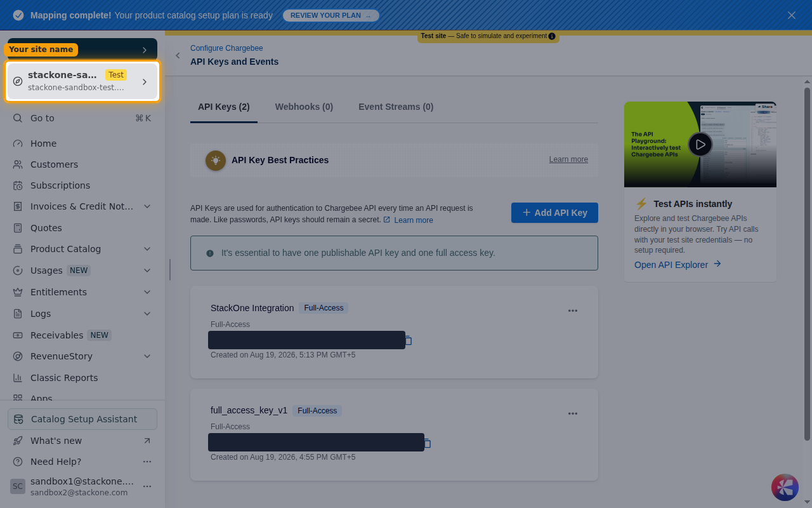The height and width of the screenshot is (508, 812).
Task: Click the Customers people icon
Action: coord(18,164)
